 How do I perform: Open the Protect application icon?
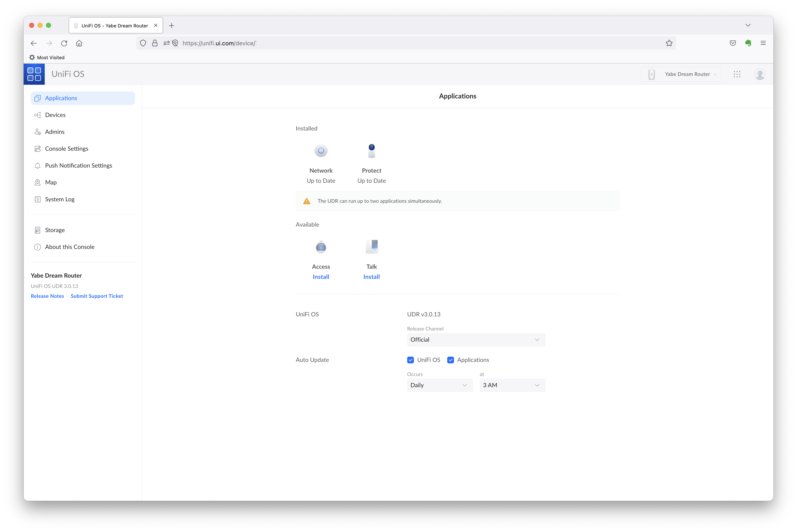(x=371, y=151)
